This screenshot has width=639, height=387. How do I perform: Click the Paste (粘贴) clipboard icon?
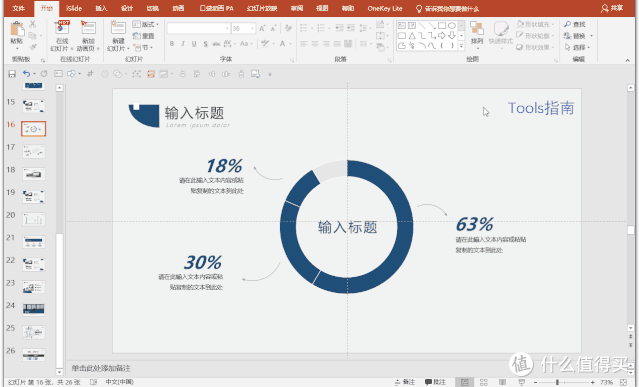pyautogui.click(x=17, y=29)
